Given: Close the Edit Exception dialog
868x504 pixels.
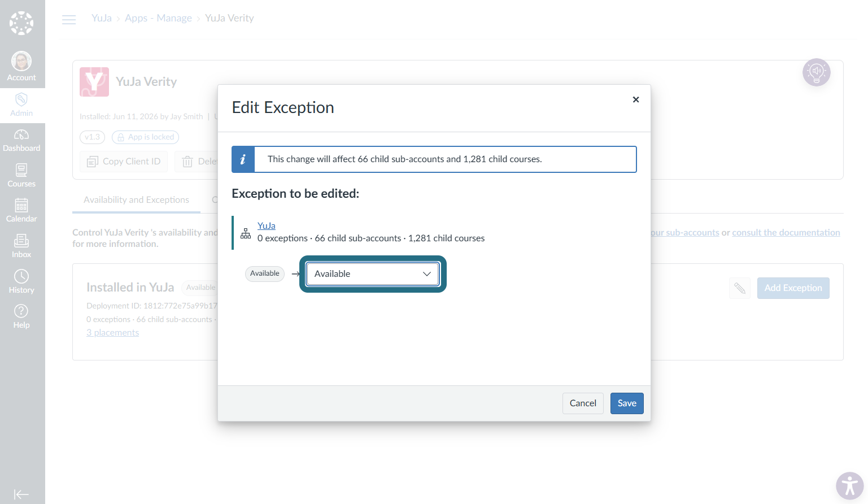Looking at the screenshot, I should click(636, 99).
